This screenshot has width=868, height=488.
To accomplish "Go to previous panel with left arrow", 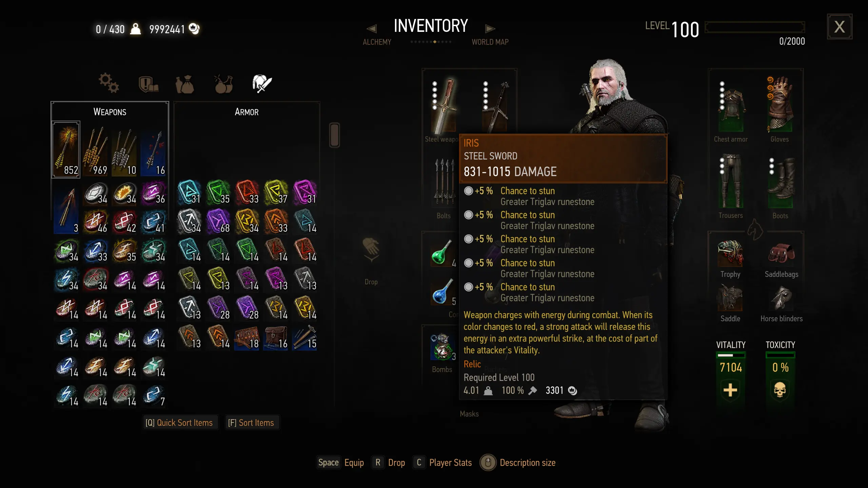I will point(372,29).
